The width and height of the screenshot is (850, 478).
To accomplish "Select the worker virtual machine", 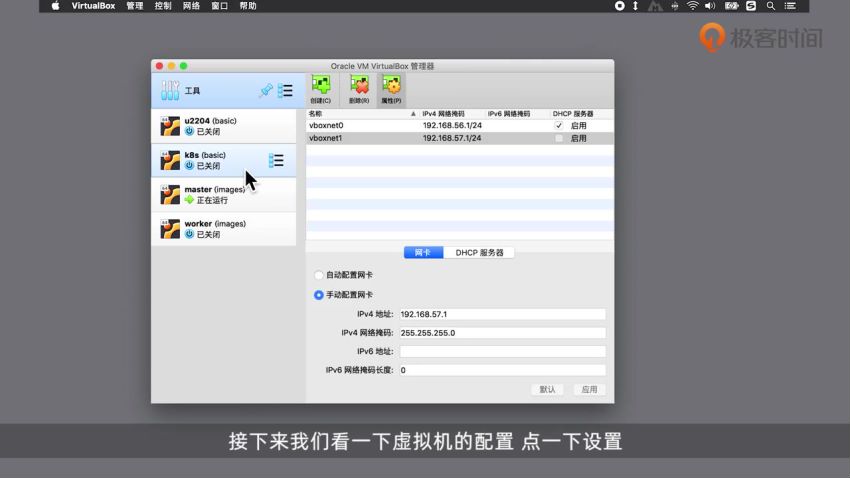I will click(x=224, y=229).
